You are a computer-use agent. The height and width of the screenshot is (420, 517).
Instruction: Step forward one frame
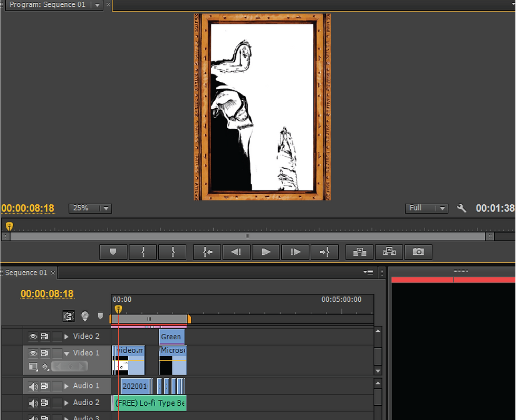tap(295, 252)
